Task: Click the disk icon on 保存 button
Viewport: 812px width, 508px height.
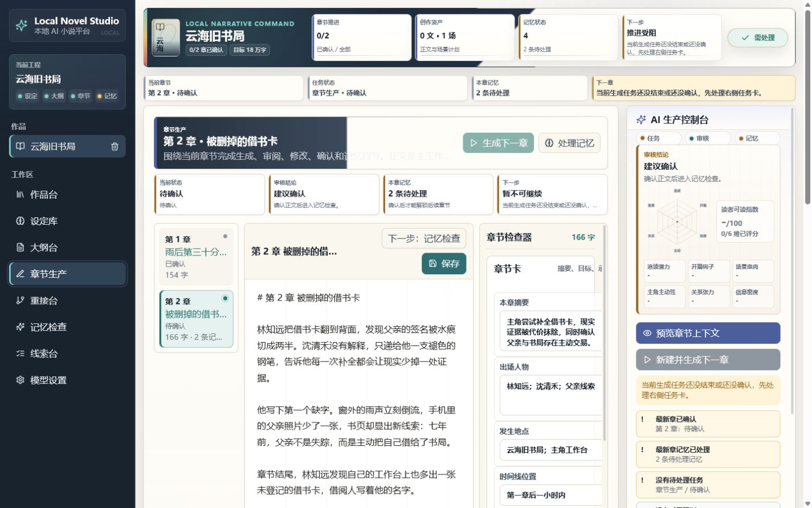Action: (x=432, y=263)
